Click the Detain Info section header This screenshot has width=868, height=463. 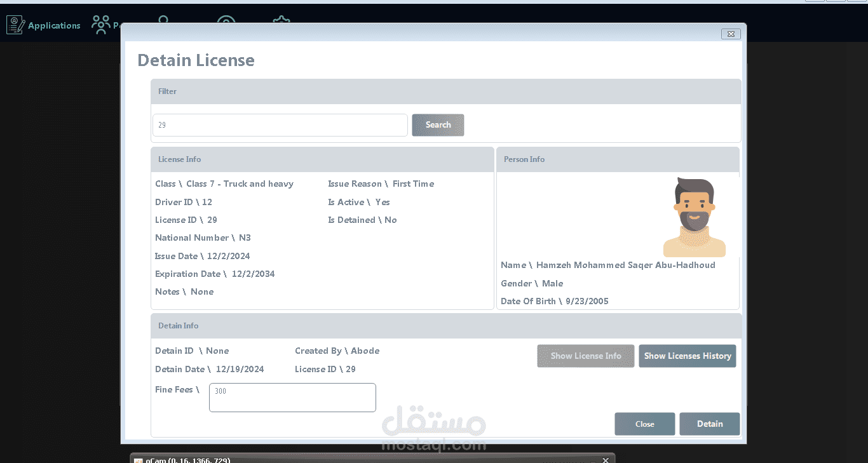tap(446, 326)
